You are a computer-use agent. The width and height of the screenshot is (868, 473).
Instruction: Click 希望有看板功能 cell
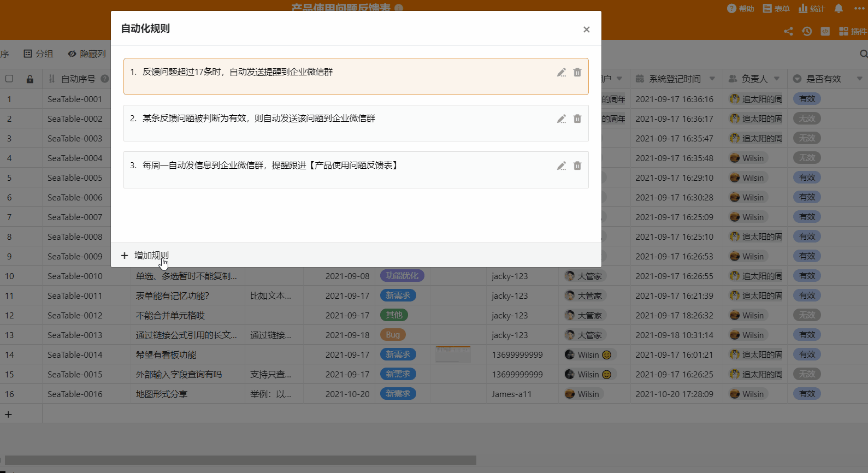coord(187,354)
